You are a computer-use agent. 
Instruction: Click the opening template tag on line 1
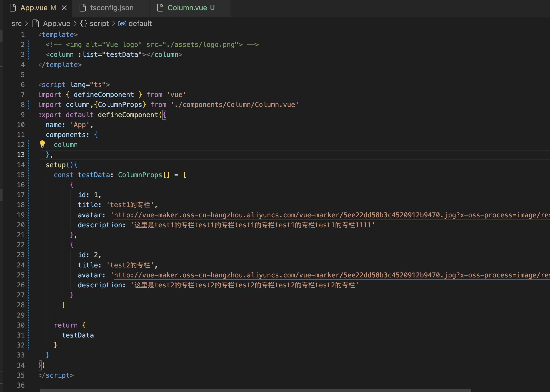pos(58,35)
